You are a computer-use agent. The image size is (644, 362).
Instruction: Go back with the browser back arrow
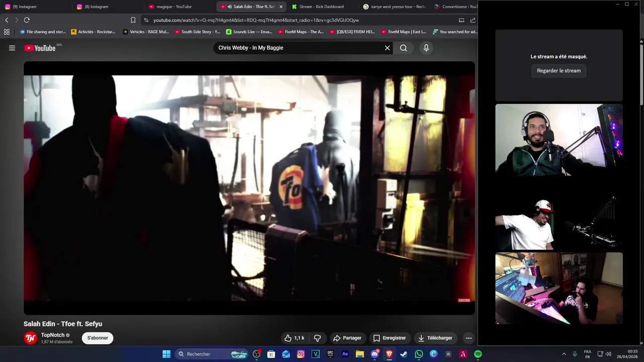click(x=7, y=20)
